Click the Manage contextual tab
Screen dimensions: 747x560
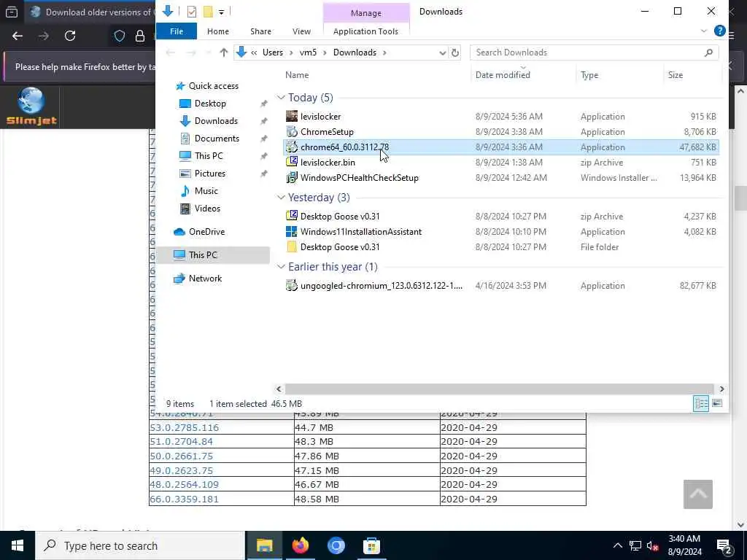(x=366, y=13)
